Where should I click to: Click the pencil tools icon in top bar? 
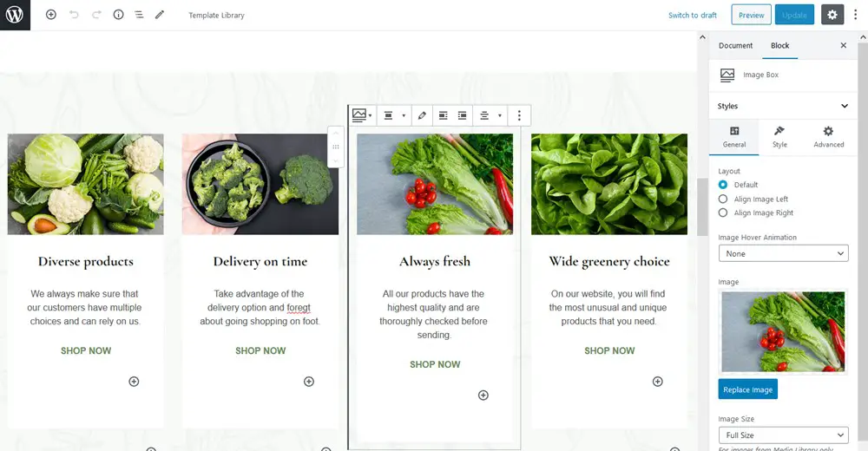point(160,15)
